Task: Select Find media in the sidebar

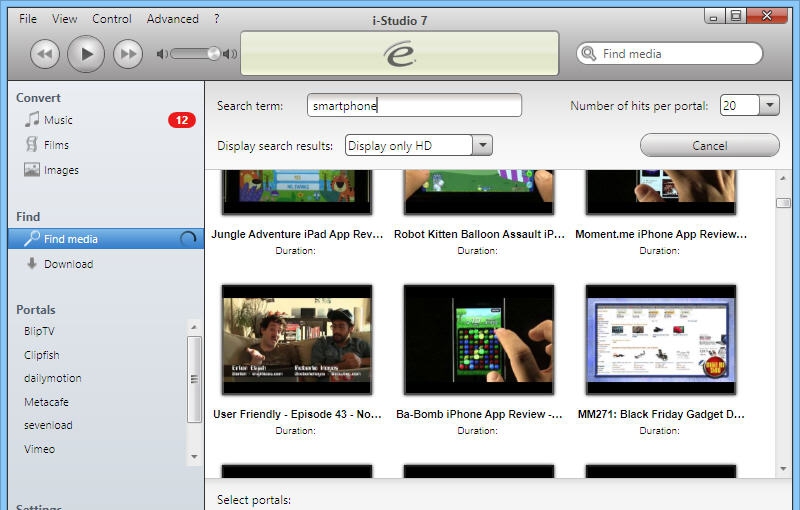Action: point(106,239)
